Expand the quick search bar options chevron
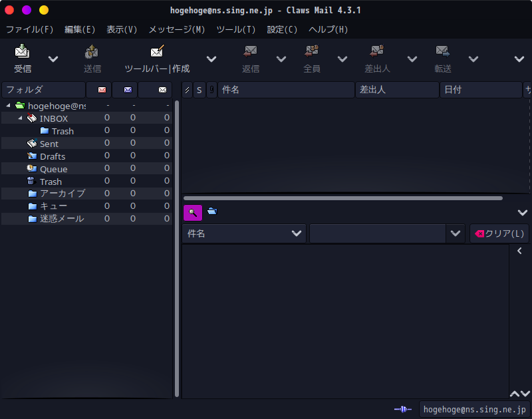Screen dimensions: 532x419 click(x=523, y=213)
